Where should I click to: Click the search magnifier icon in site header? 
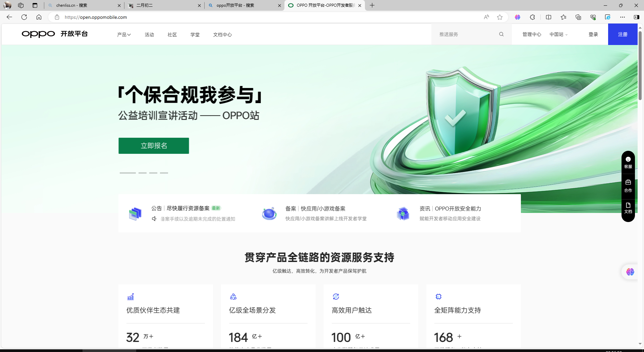[501, 34]
